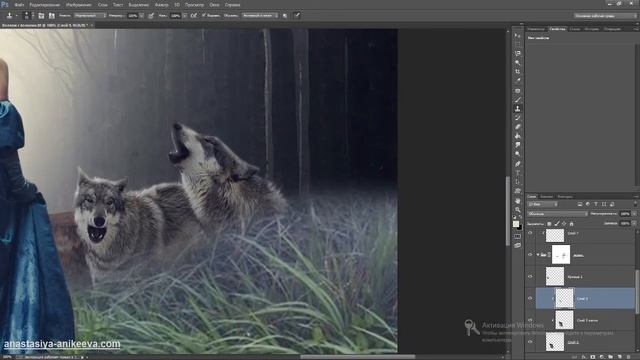Select the Pen tool
640x360 pixels.
[x=518, y=164]
